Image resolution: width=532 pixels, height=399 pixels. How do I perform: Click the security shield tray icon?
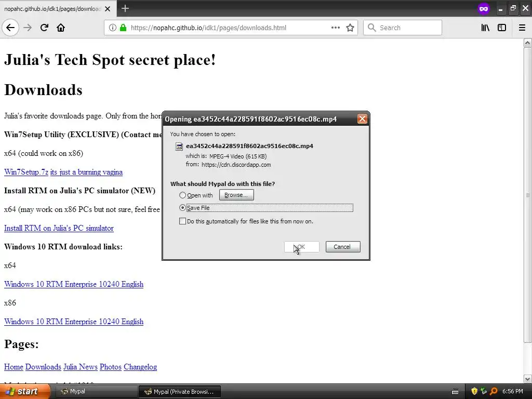(474, 392)
